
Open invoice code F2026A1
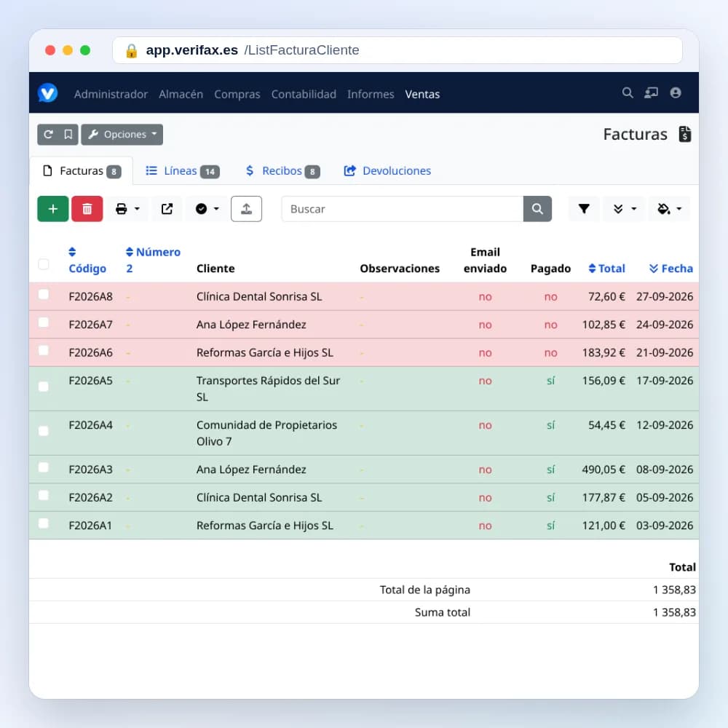[90, 526]
